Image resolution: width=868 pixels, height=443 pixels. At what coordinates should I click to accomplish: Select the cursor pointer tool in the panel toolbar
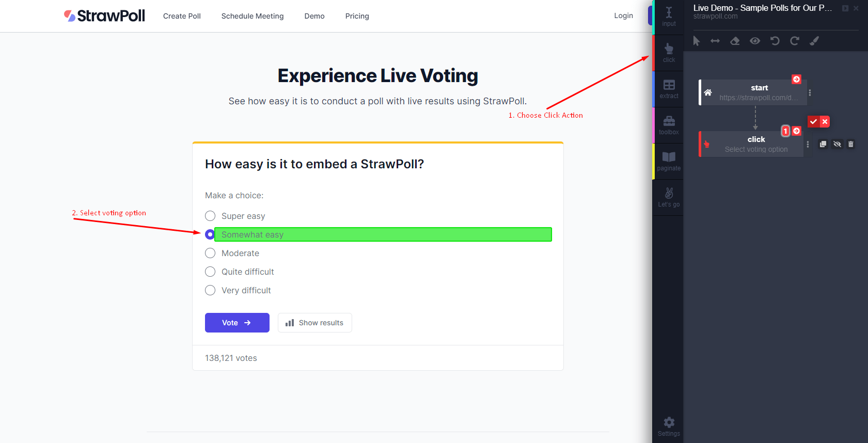pyautogui.click(x=696, y=41)
